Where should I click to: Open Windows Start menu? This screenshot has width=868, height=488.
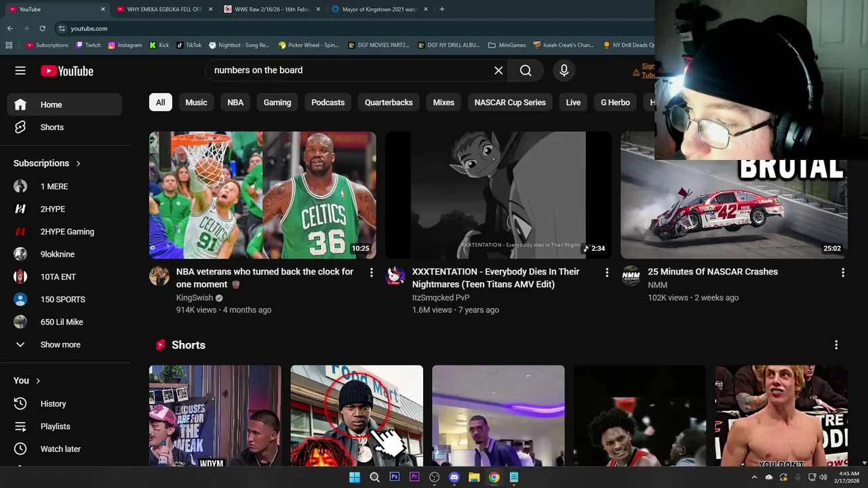(x=355, y=477)
